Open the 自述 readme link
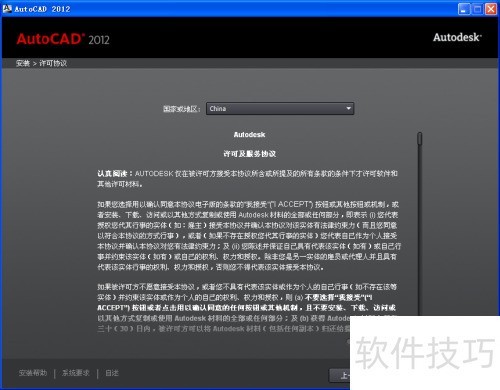The image size is (500, 390). [112, 373]
